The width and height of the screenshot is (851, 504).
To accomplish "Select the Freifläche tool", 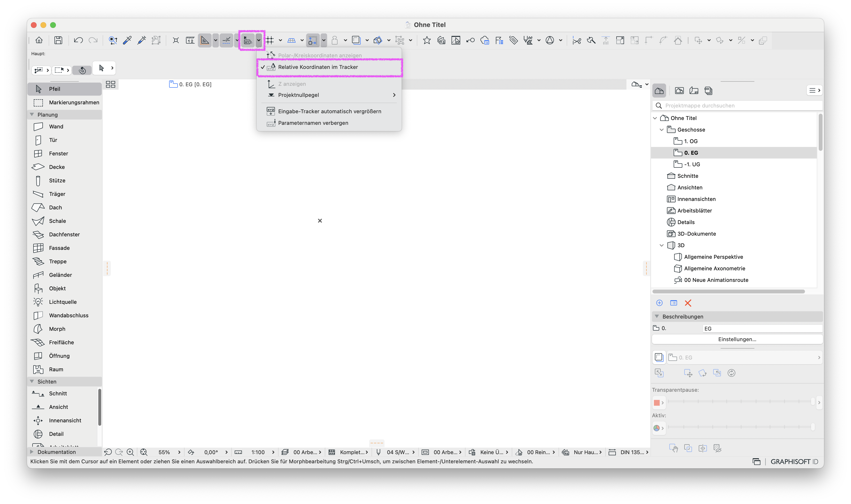I will pos(65,342).
